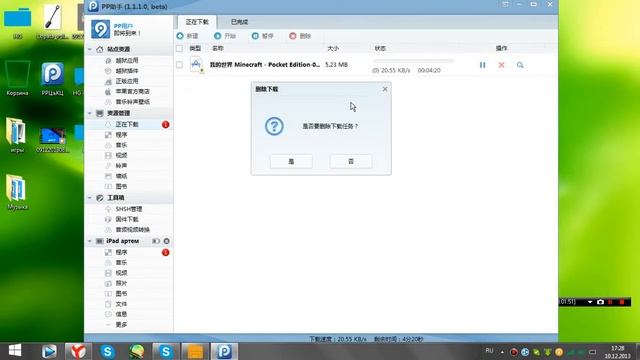
Task: Open the Музыка folder on desktop
Action: pyautogui.click(x=17, y=192)
